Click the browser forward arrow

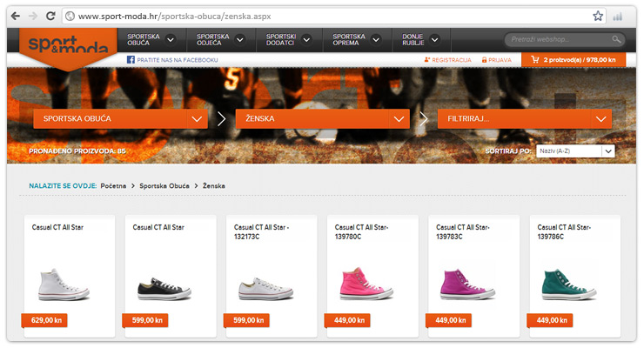coord(33,16)
